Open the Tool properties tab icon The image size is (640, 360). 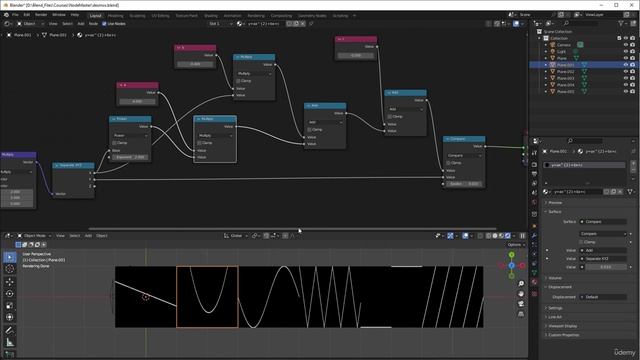pos(534,153)
